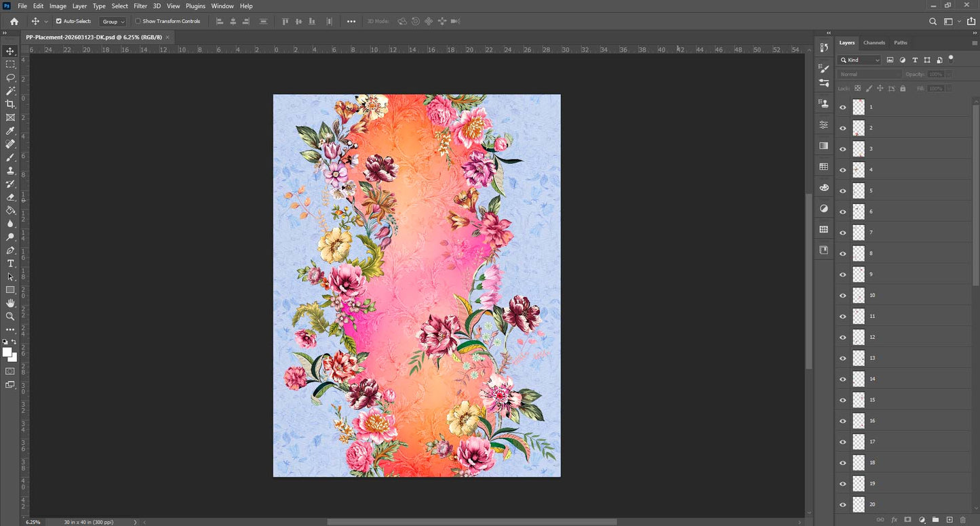Click the Share document button
This screenshot has width=980, height=526.
[x=971, y=22]
